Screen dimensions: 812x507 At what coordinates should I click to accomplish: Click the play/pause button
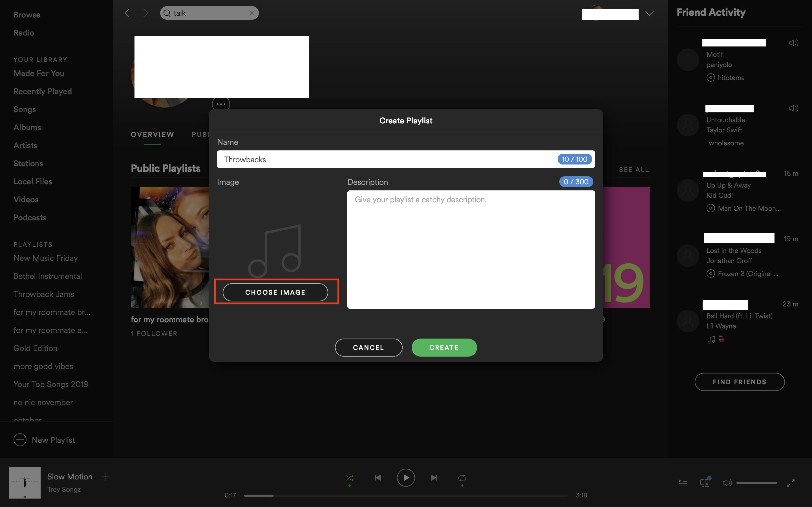tap(406, 478)
